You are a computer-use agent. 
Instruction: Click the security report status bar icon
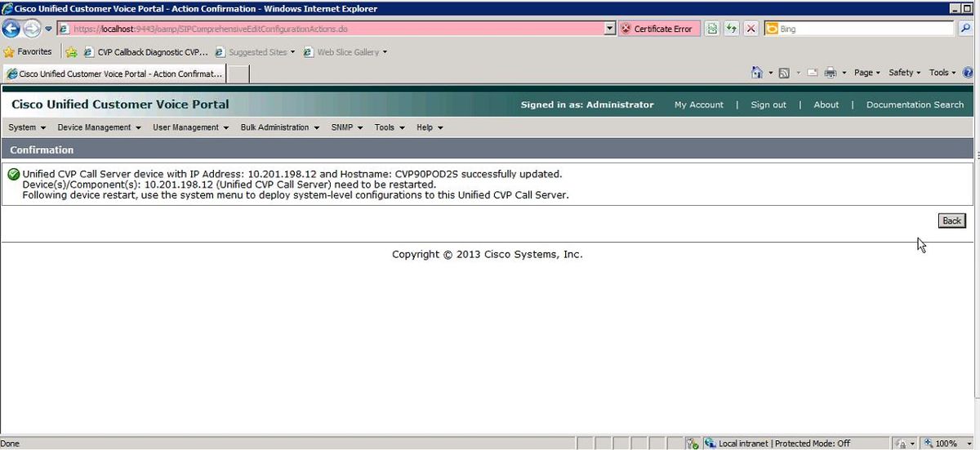693,443
